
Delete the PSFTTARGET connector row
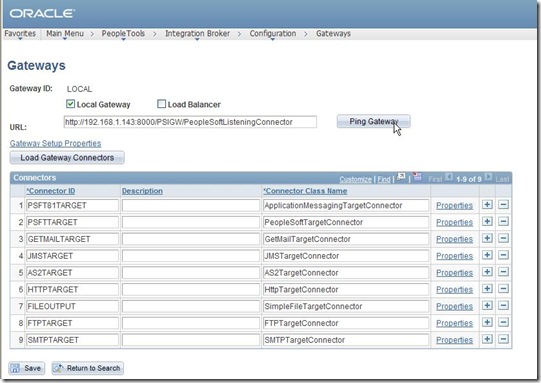pos(503,222)
